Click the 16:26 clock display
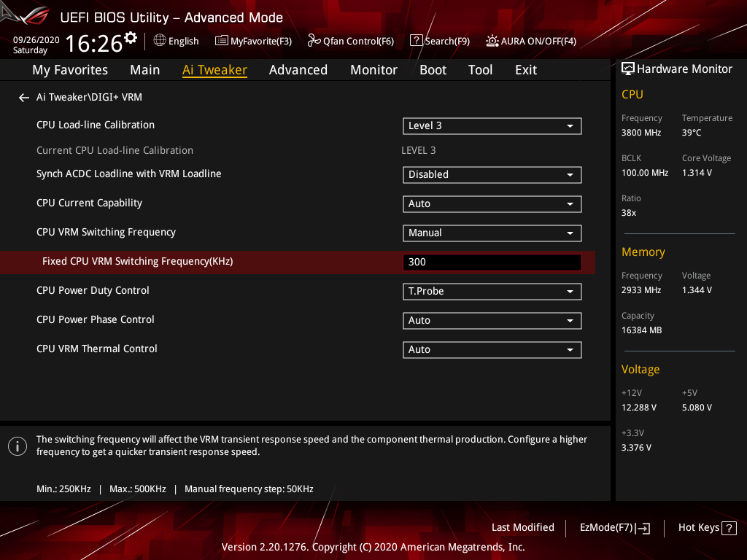 (94, 43)
